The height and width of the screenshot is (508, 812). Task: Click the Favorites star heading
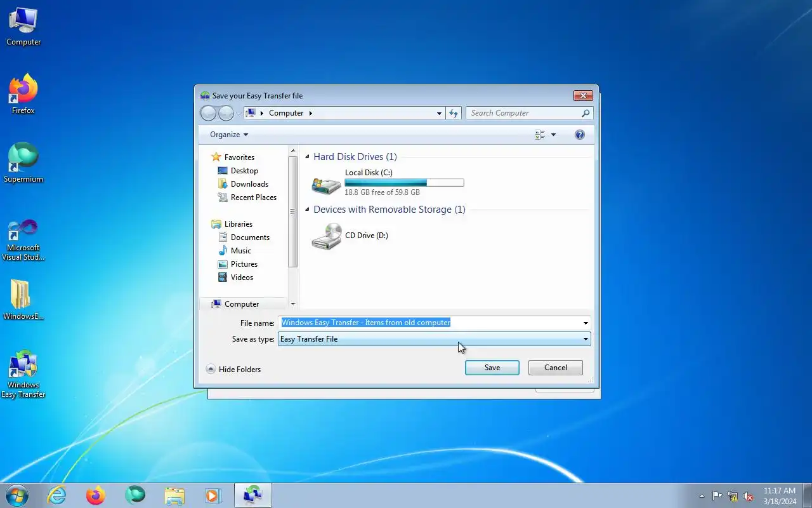click(239, 157)
